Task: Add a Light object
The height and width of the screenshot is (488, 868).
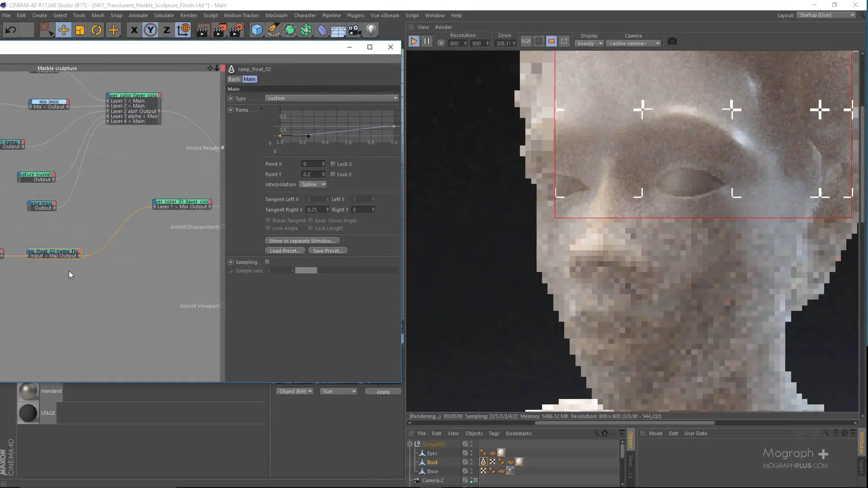Action: [x=371, y=30]
